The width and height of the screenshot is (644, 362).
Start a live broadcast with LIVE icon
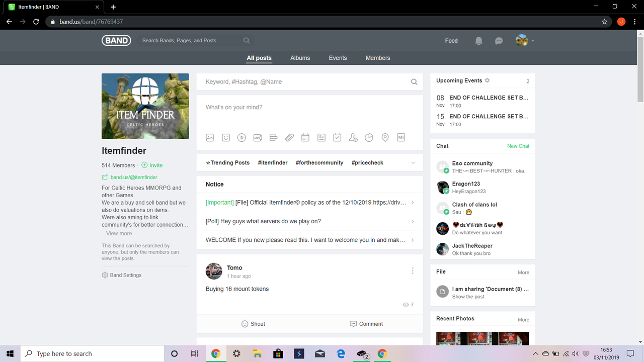[258, 137]
